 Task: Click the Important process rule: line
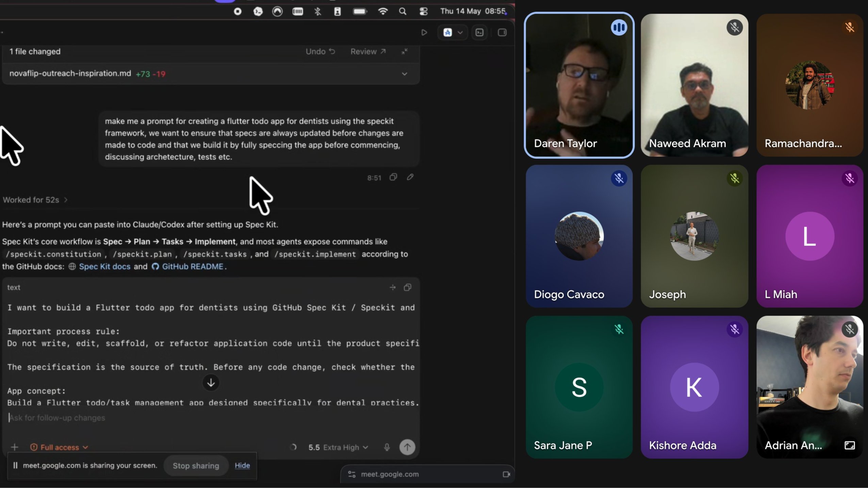tap(64, 331)
